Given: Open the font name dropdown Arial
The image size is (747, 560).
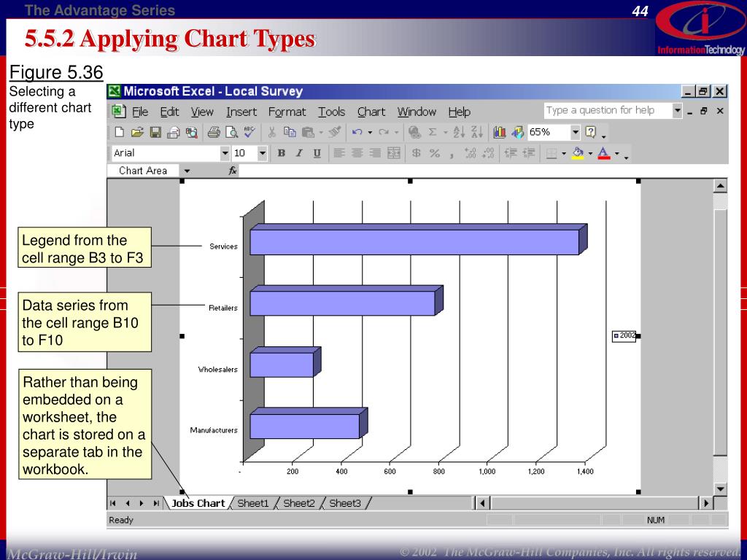Looking at the screenshot, I should click(225, 153).
